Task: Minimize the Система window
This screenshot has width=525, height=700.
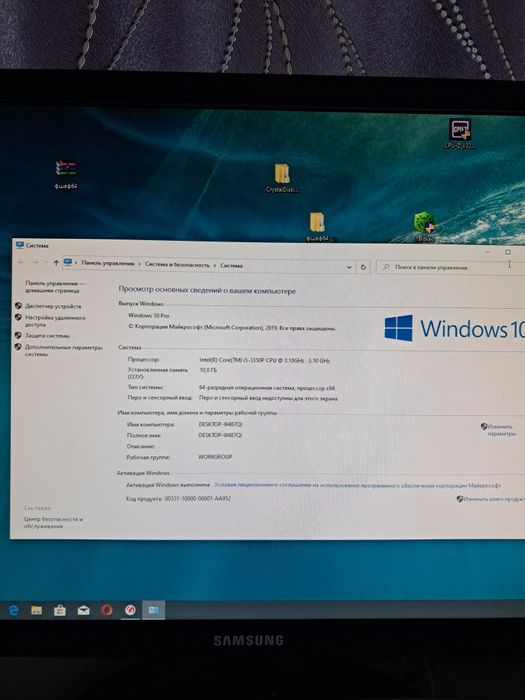Action: click(x=487, y=252)
